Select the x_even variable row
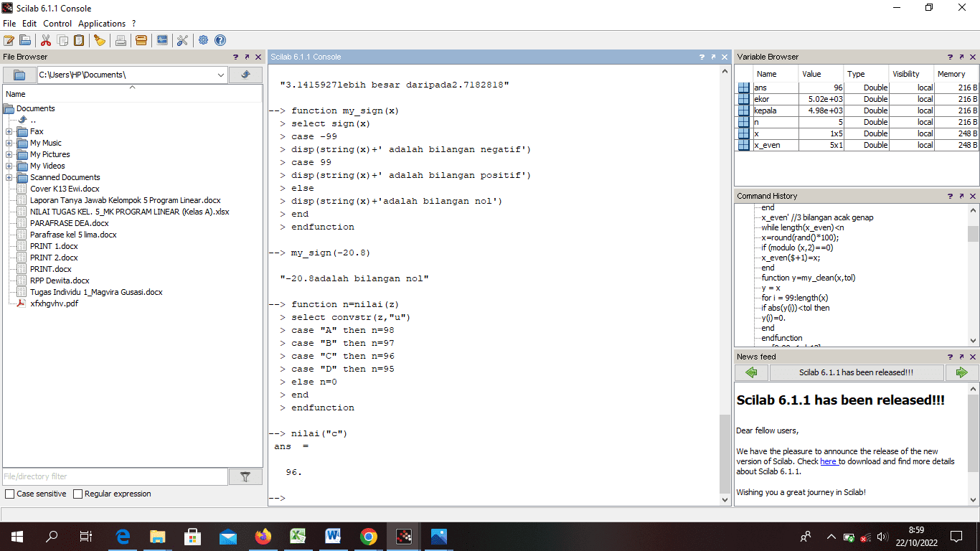Image resolution: width=980 pixels, height=551 pixels. [x=857, y=145]
